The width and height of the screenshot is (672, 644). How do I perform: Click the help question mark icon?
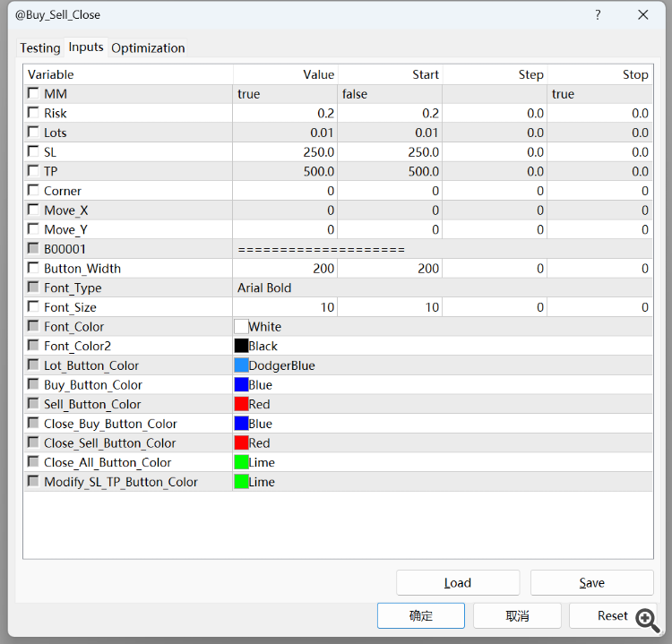click(x=598, y=14)
